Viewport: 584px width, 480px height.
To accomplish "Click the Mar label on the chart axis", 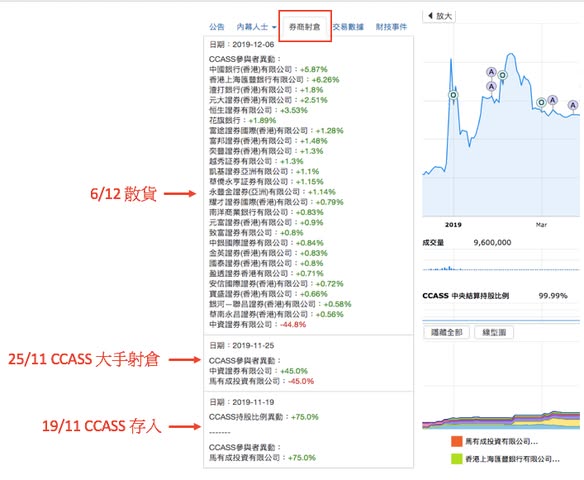I will (541, 225).
